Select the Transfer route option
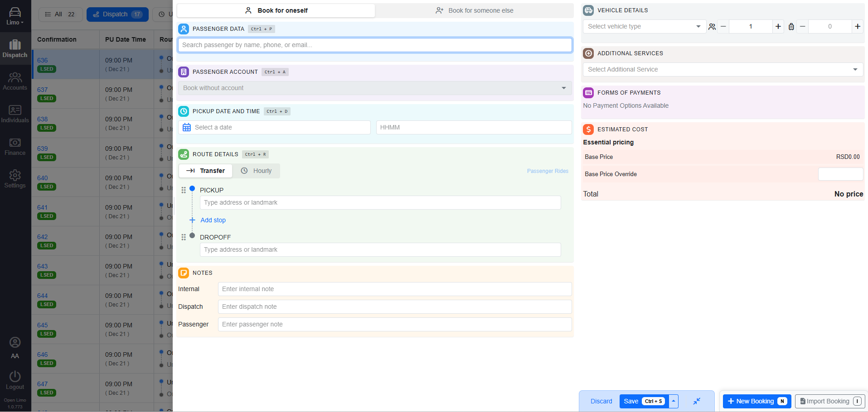Viewport: 868px width, 412px height. point(205,171)
